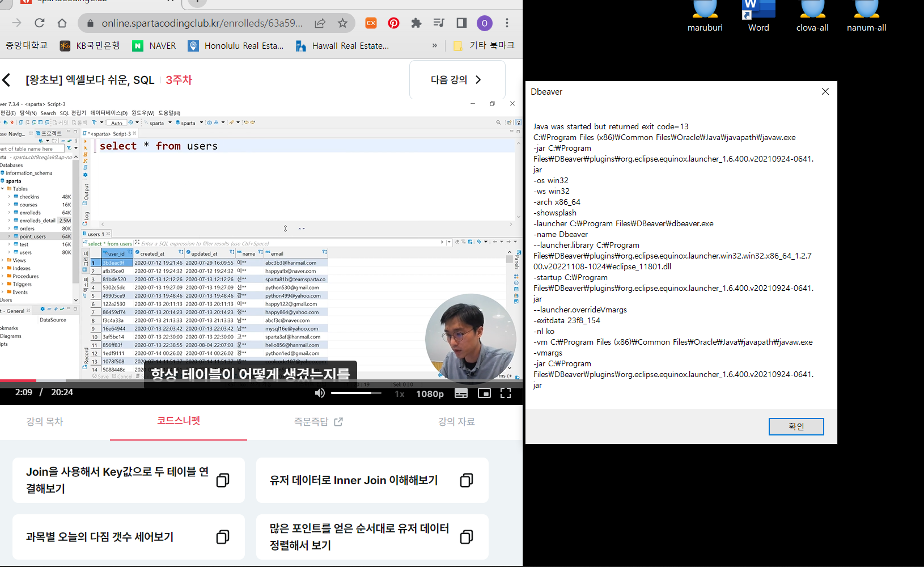Adjust the video volume slider
This screenshot has height=567, width=924.
356,393
